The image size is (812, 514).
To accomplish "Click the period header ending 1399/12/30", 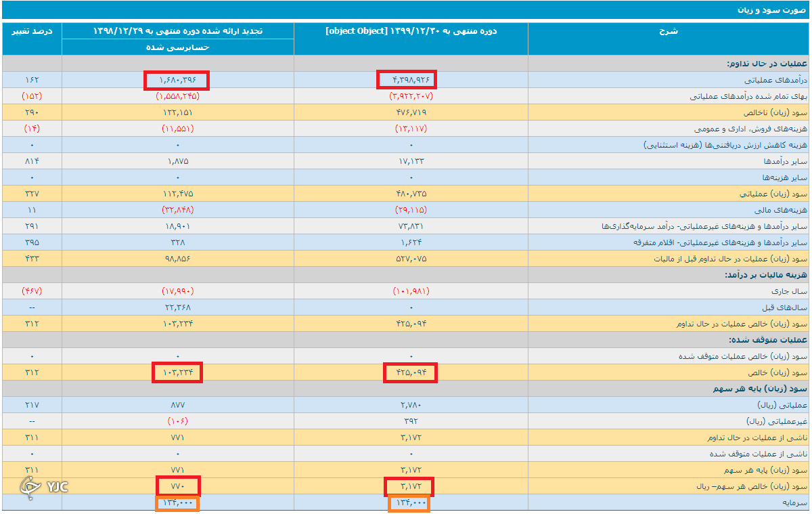I will pos(411,31).
